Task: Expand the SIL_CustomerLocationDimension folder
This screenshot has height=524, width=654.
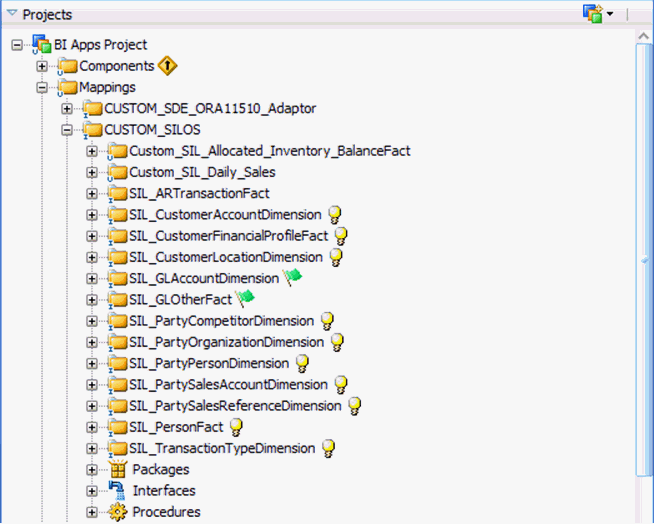Action: [92, 258]
